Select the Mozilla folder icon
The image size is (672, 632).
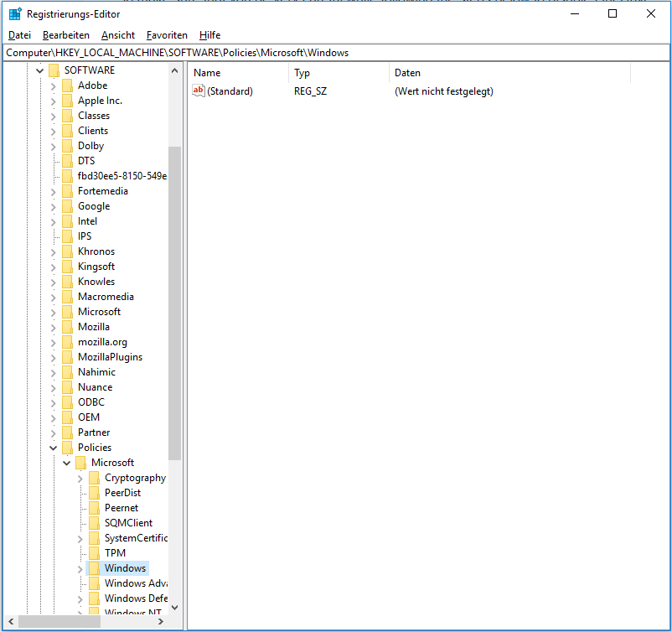[67, 327]
